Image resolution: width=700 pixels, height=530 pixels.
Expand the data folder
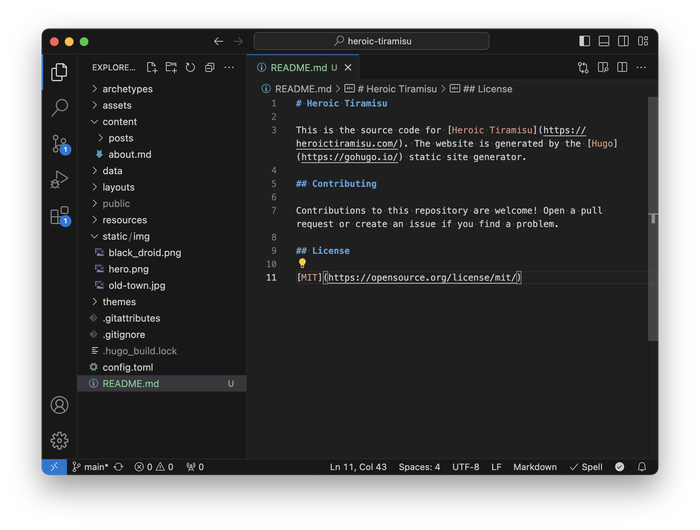coord(162,171)
